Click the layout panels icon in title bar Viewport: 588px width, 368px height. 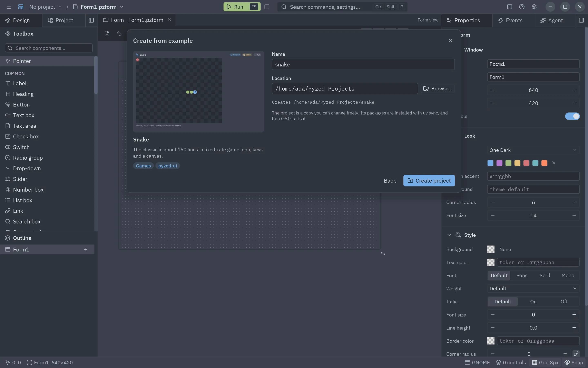click(x=510, y=7)
